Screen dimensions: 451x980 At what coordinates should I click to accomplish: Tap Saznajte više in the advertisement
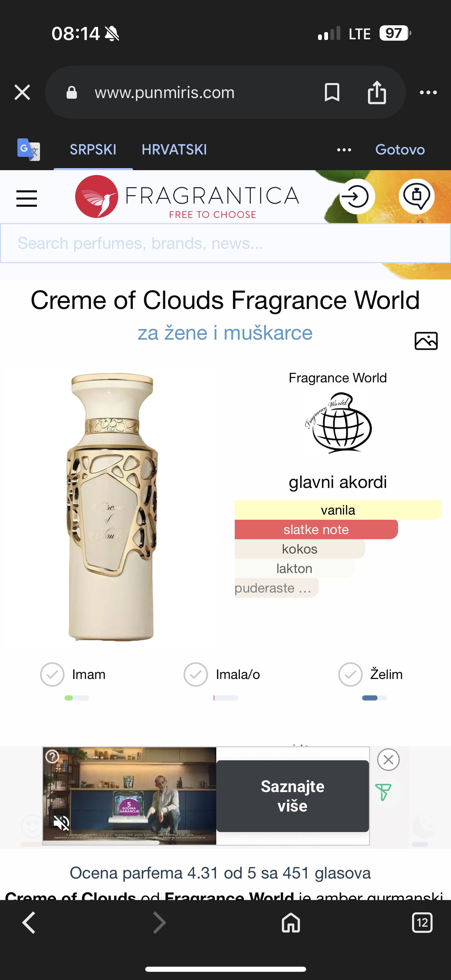[292, 797]
